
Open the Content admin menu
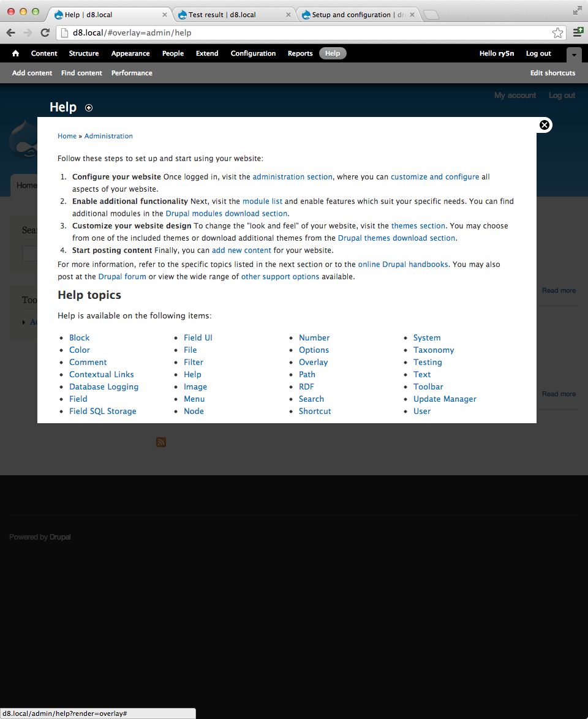44,53
